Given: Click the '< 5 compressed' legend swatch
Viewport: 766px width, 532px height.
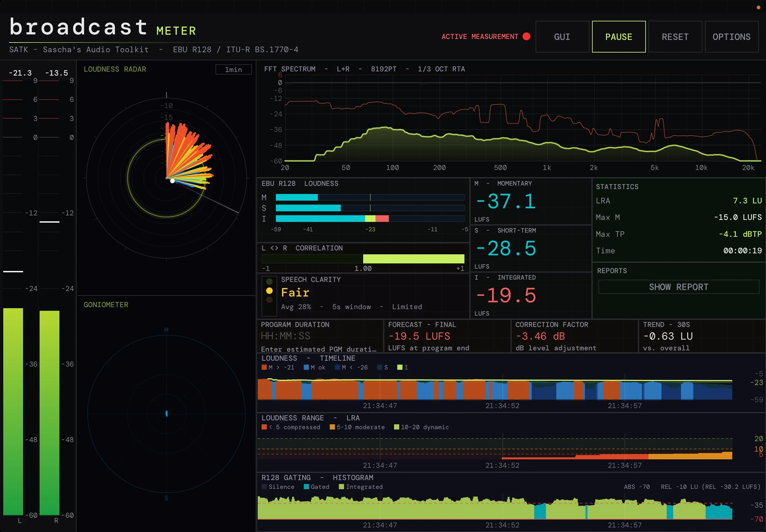Looking at the screenshot, I should (x=264, y=427).
